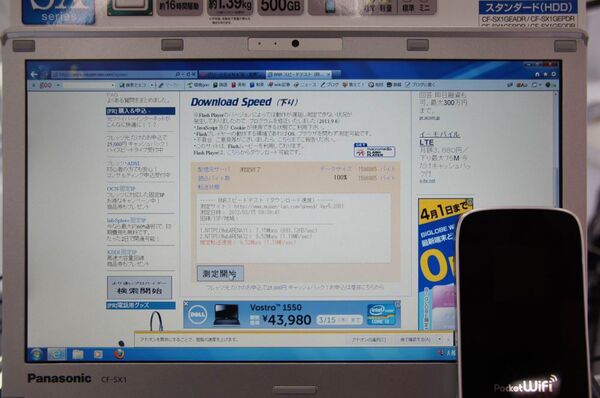The image size is (600, 398).
Task: Open the InfoSphere 固定IP sidebar link
Action: 126,220
